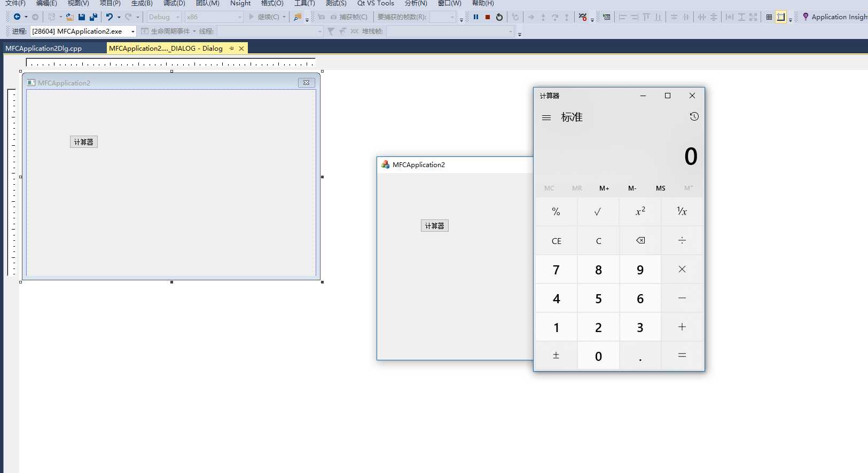This screenshot has height=473, width=868.
Task: Stop debugging with the red square icon
Action: [488, 17]
